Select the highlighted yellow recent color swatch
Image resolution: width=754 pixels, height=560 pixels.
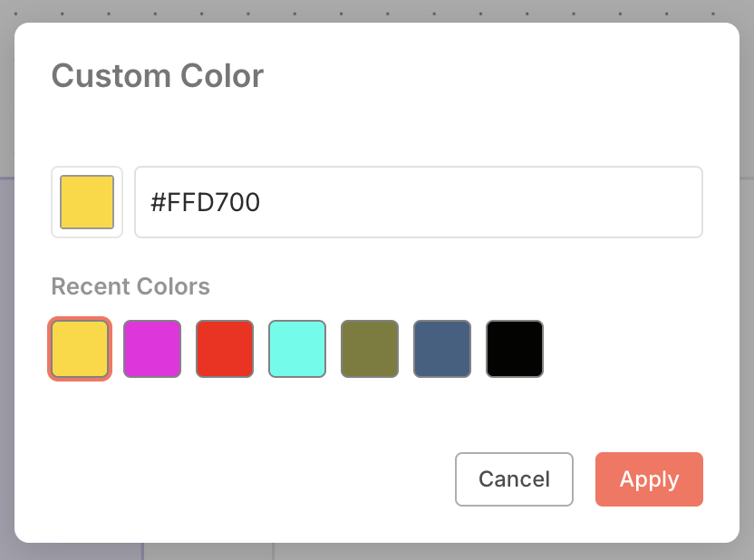tap(79, 348)
